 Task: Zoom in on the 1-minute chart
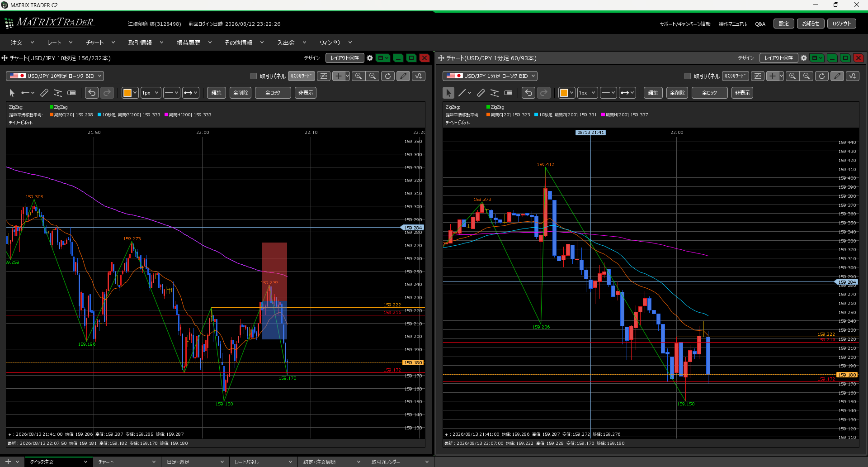793,76
